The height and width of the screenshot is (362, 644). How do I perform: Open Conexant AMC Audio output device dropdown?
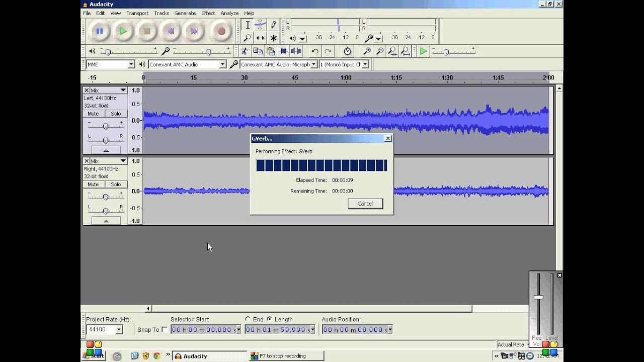click(x=222, y=64)
